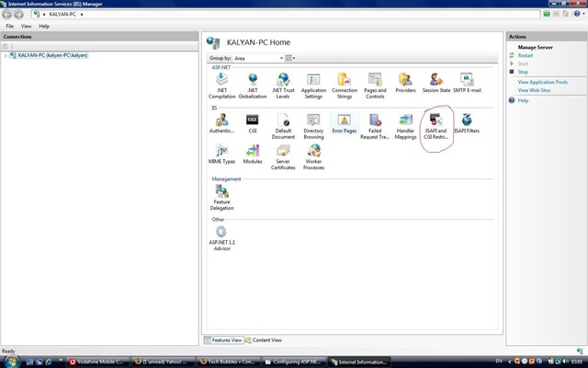Click View Web Sites link
588x368 pixels.
(x=534, y=90)
